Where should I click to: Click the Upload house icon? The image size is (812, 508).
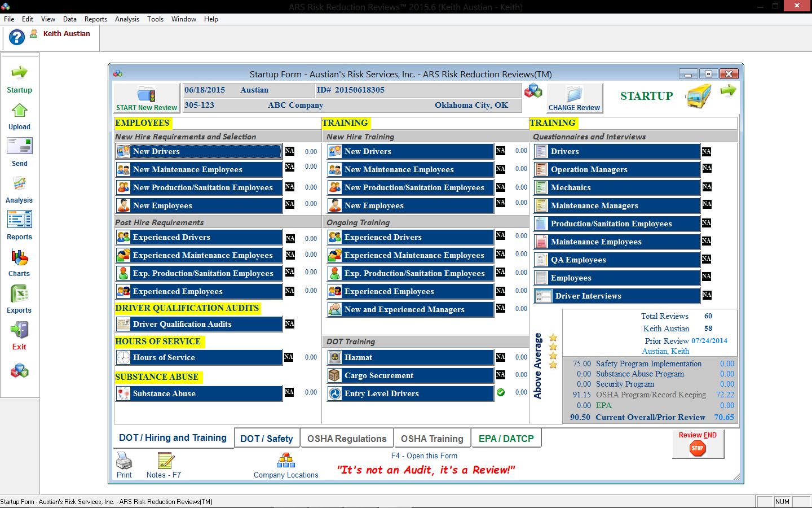(x=19, y=110)
